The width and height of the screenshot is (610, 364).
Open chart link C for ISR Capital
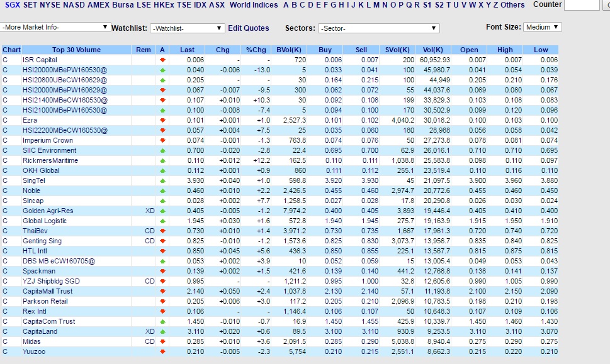click(5, 60)
